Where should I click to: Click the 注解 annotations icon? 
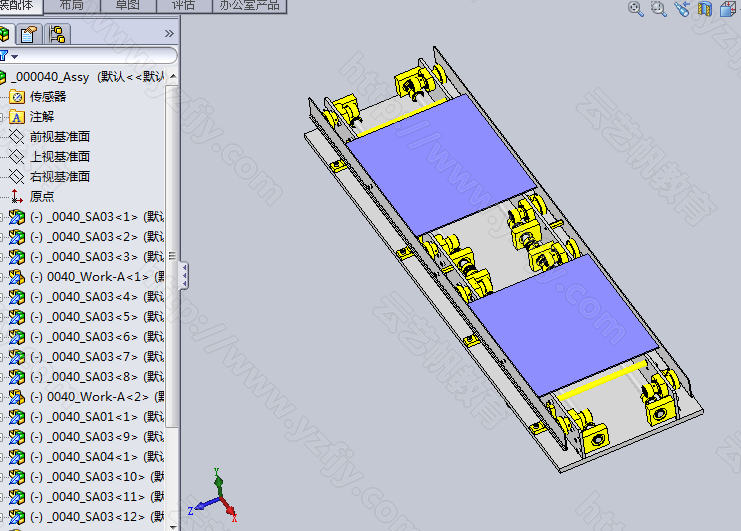17,117
